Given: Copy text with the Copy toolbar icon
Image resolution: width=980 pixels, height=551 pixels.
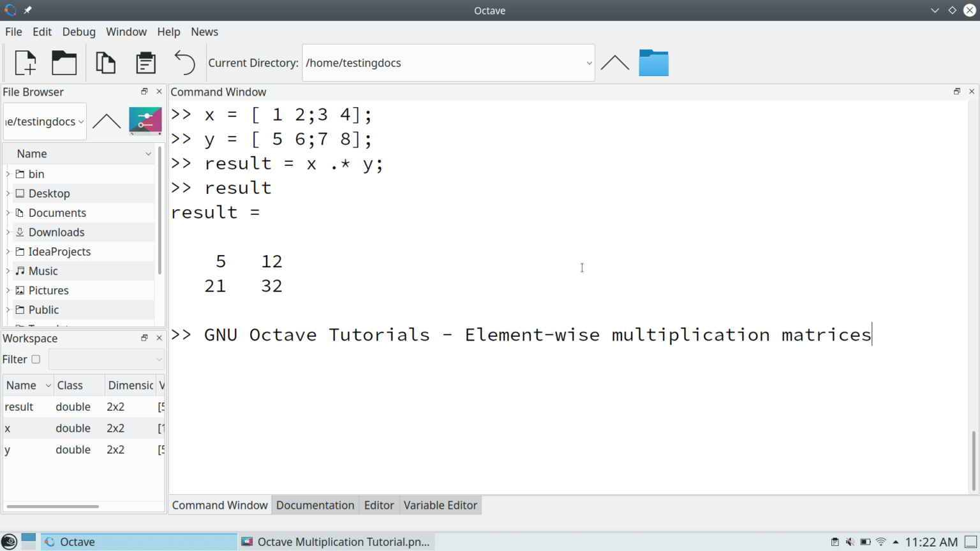Looking at the screenshot, I should 104,62.
